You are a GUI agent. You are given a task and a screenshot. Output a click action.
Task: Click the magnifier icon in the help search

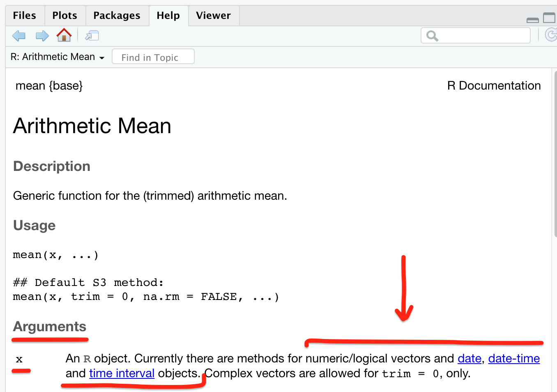tap(432, 36)
